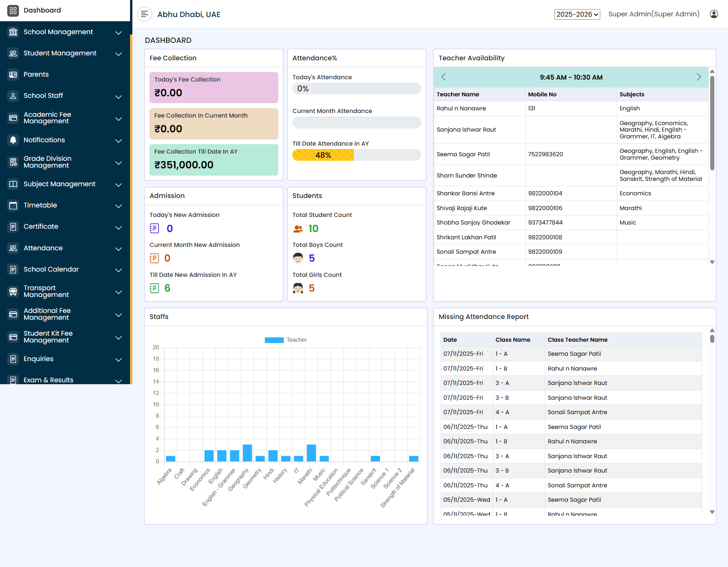Image resolution: width=728 pixels, height=567 pixels.
Task: Click the Missing Attendance Report scrollbar
Action: click(x=711, y=339)
